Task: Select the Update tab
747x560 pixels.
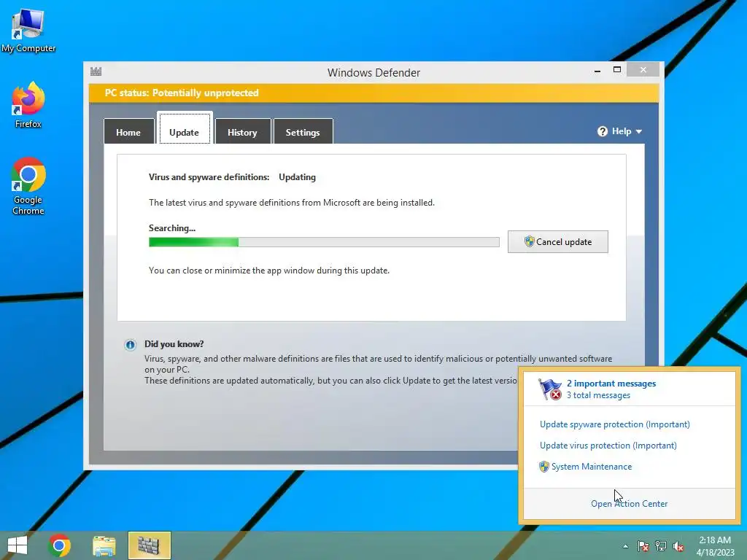Action: [x=185, y=128]
